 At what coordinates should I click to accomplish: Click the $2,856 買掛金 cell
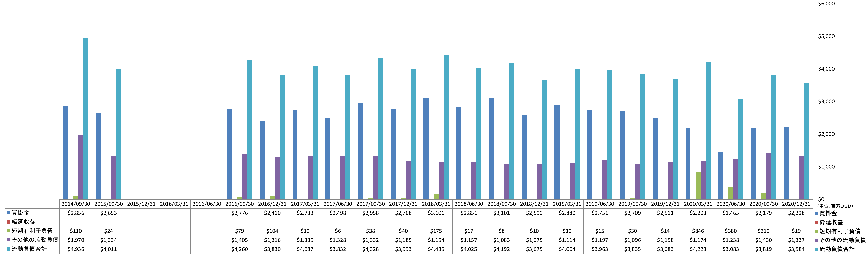coord(76,213)
